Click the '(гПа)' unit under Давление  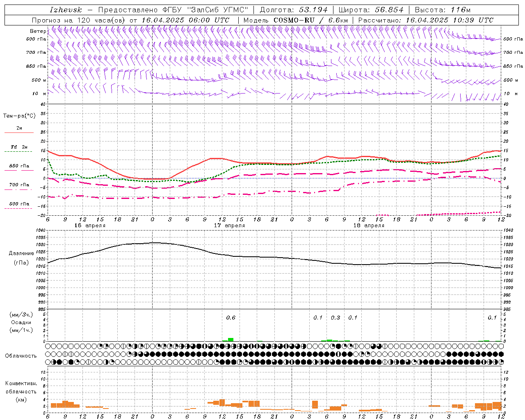pos(21,262)
